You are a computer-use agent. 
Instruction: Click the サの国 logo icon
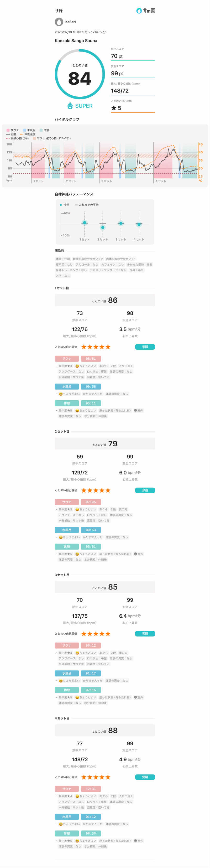click(x=139, y=11)
